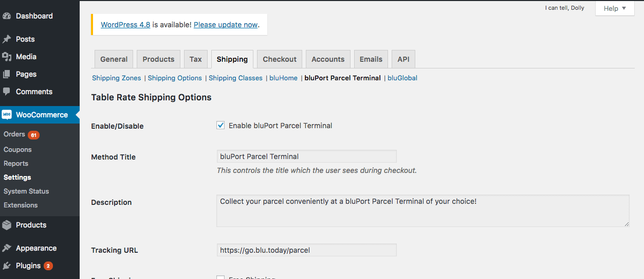Click the Method Title help description text
This screenshot has height=279, width=644.
tap(317, 170)
